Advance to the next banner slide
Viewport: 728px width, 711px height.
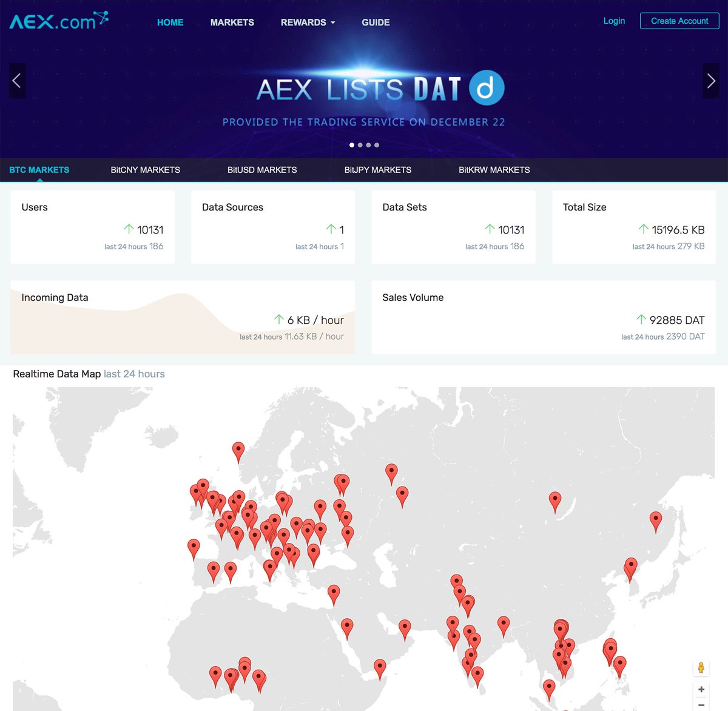[x=711, y=81]
